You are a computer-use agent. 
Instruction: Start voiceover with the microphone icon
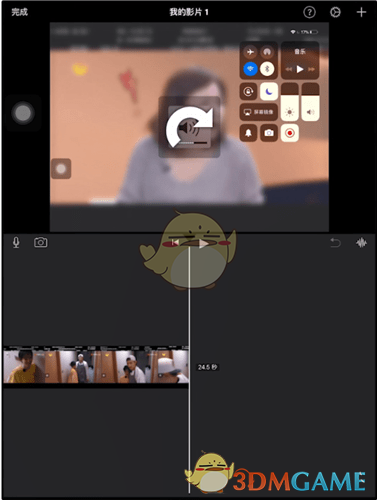tap(16, 242)
